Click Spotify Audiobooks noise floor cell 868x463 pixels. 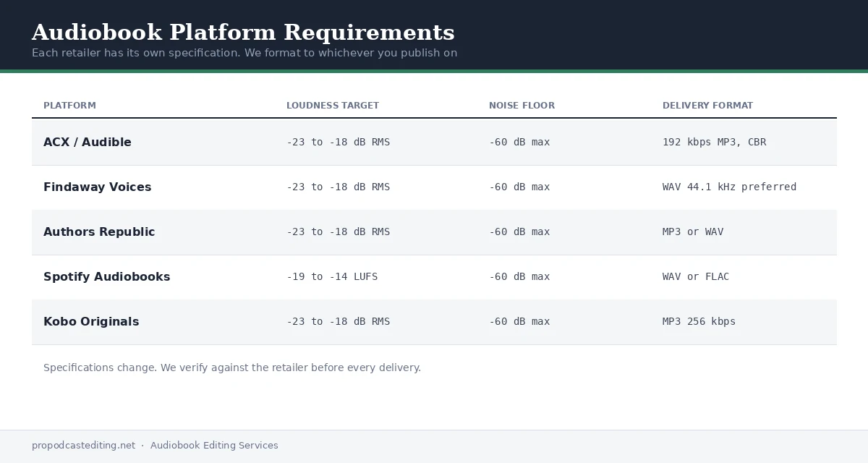click(x=519, y=277)
